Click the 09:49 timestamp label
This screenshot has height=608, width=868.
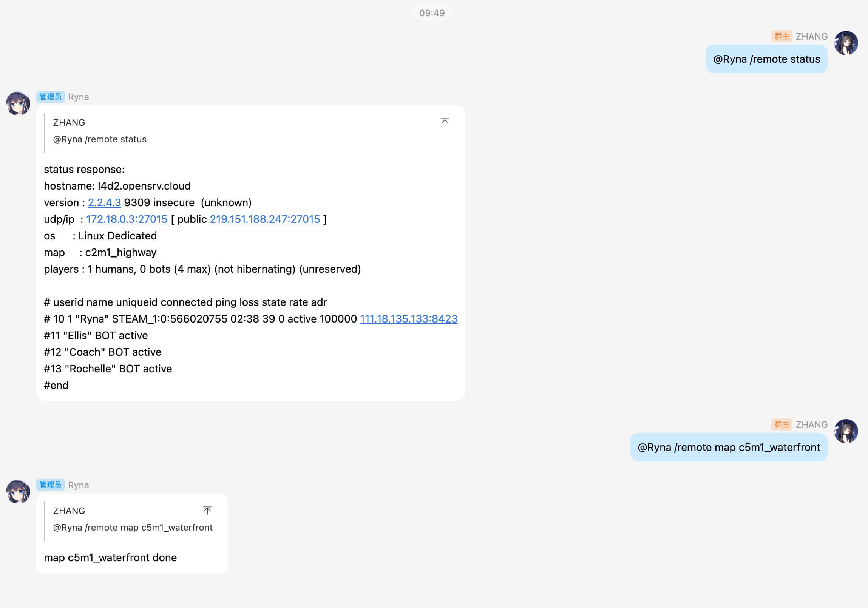432,13
